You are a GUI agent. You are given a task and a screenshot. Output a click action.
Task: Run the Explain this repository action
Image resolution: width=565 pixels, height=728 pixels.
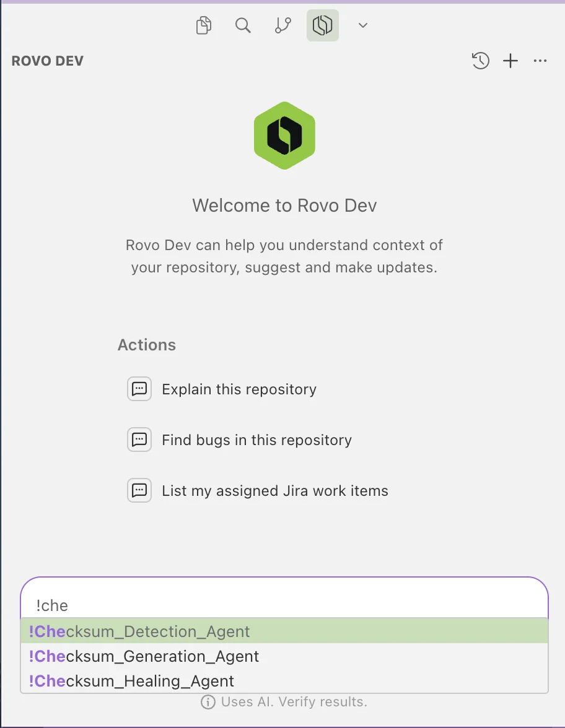[x=239, y=389]
